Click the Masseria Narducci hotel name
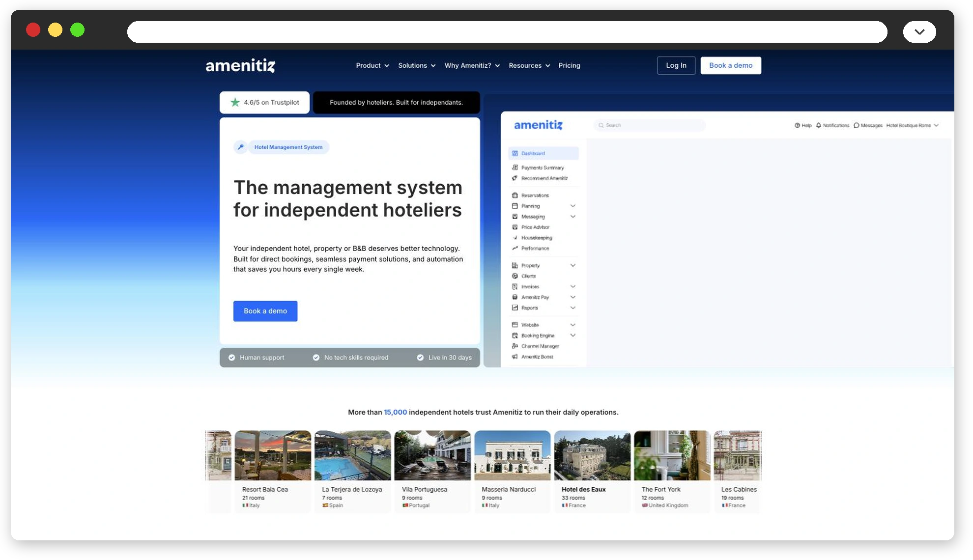 [x=509, y=489]
